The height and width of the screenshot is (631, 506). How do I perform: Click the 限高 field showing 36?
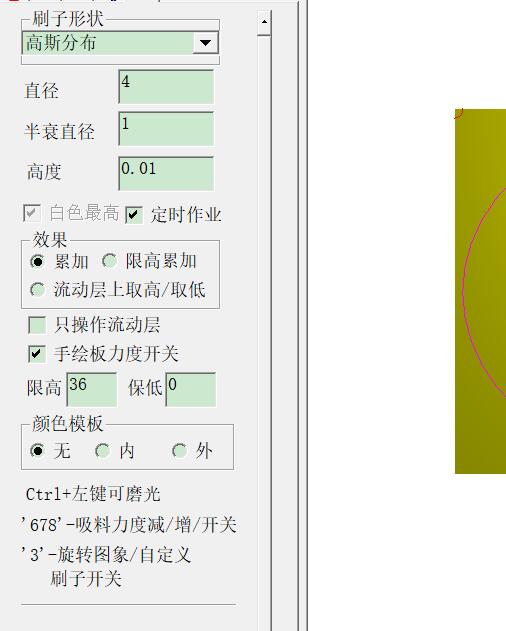tap(92, 390)
